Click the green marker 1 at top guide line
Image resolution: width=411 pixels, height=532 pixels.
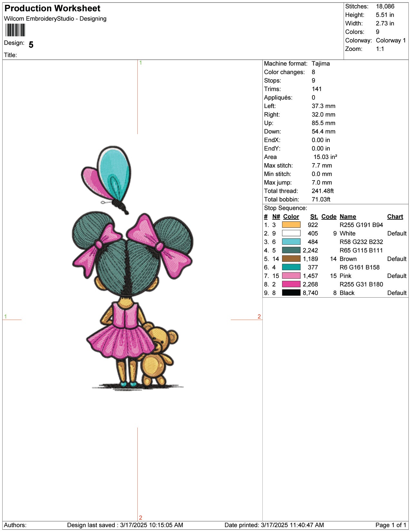141,63
